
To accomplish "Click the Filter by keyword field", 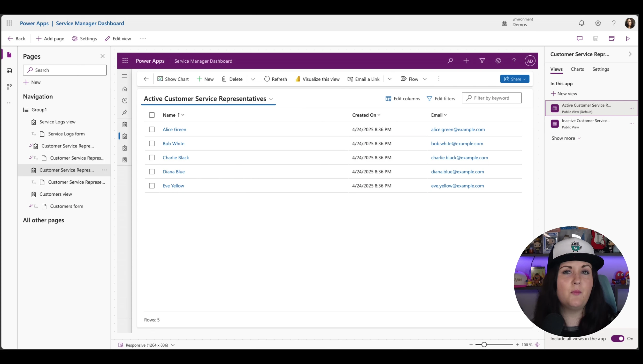I will click(x=492, y=98).
